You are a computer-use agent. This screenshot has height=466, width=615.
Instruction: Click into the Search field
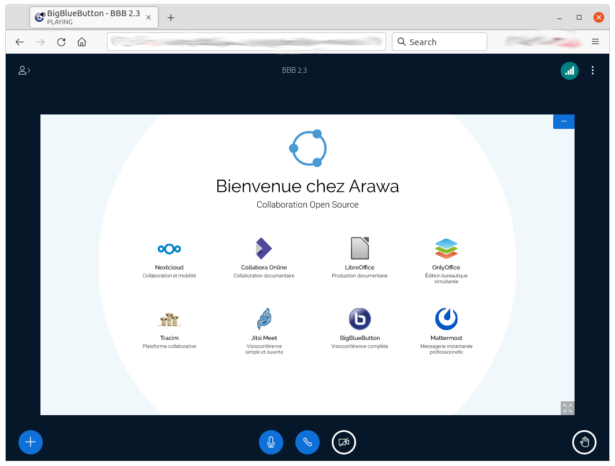pyautogui.click(x=439, y=42)
